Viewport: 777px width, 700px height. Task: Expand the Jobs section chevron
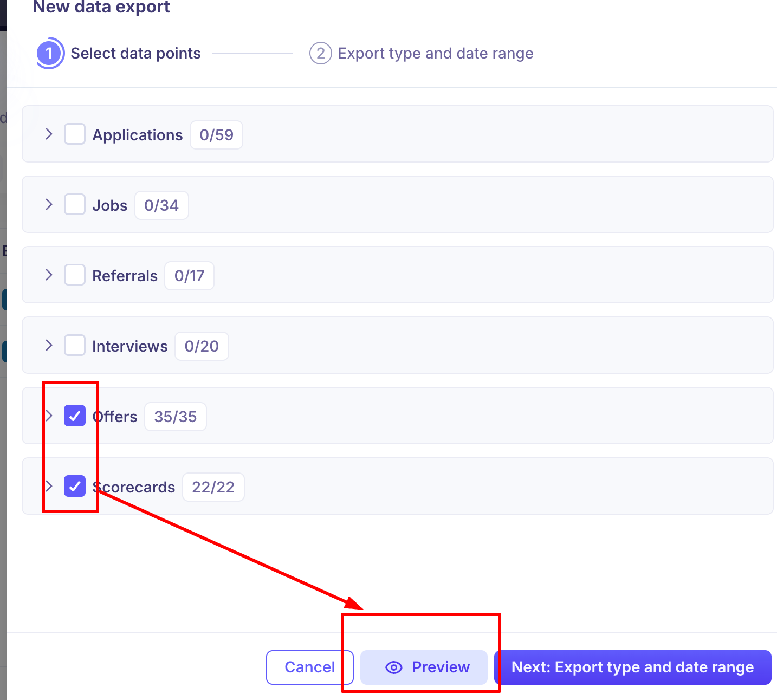coord(49,204)
